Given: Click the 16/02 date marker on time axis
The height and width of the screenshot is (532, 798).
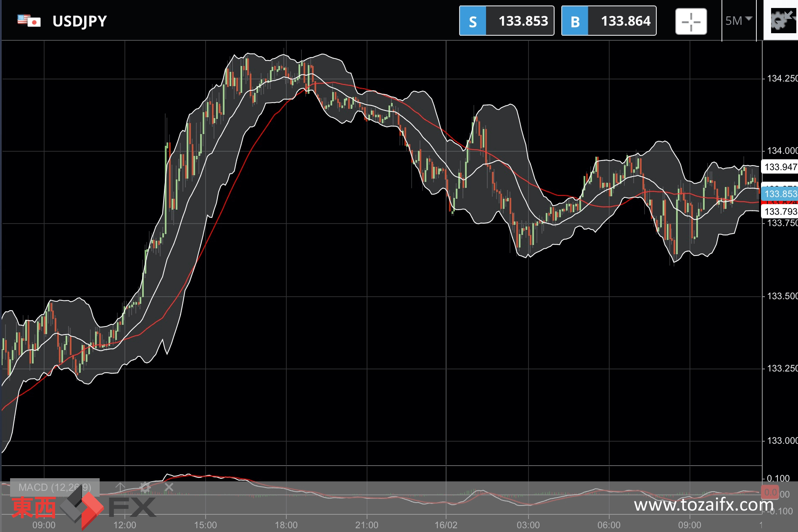Looking at the screenshot, I should click(x=446, y=525).
